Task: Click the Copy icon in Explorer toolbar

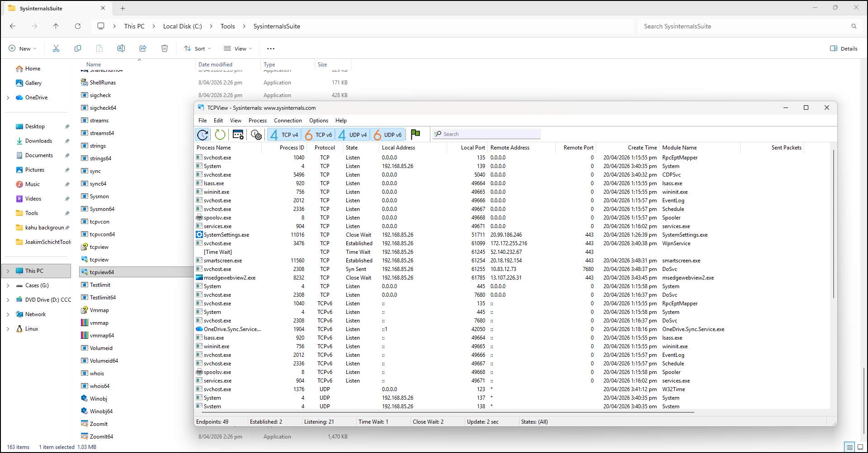Action: click(x=78, y=48)
